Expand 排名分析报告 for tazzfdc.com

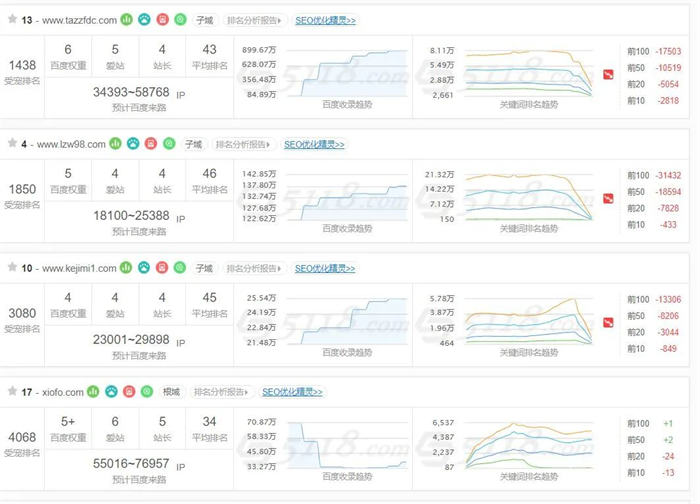click(254, 20)
